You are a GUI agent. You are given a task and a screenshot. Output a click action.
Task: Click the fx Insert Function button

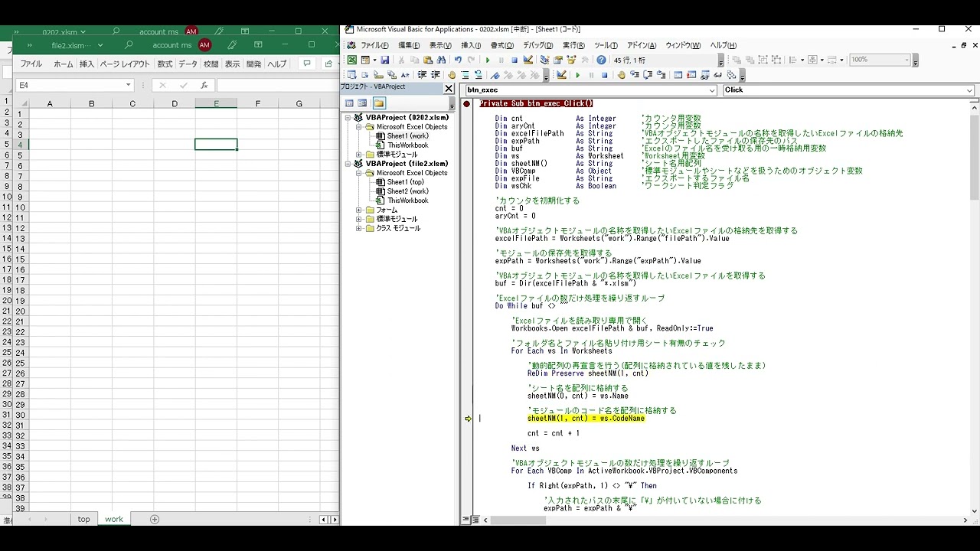click(x=204, y=85)
